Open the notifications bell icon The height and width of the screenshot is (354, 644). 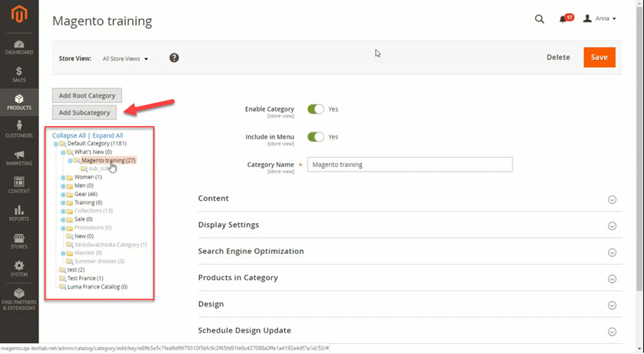(x=563, y=19)
